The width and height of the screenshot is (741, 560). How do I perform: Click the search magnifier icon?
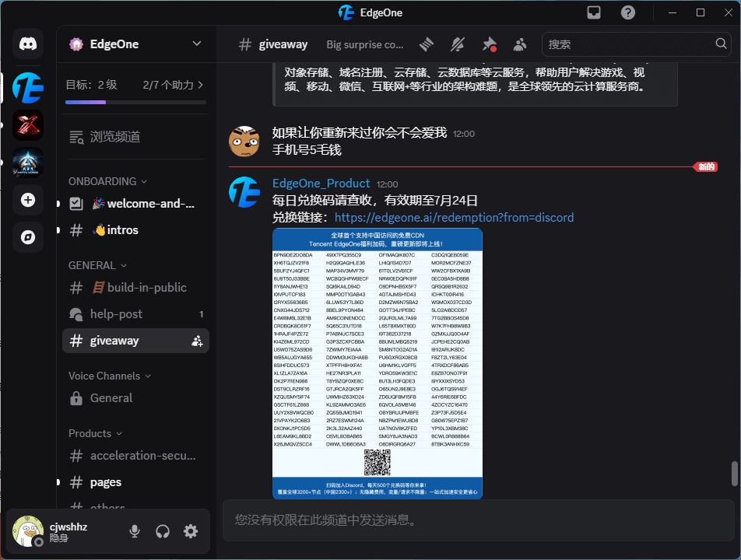721,44
